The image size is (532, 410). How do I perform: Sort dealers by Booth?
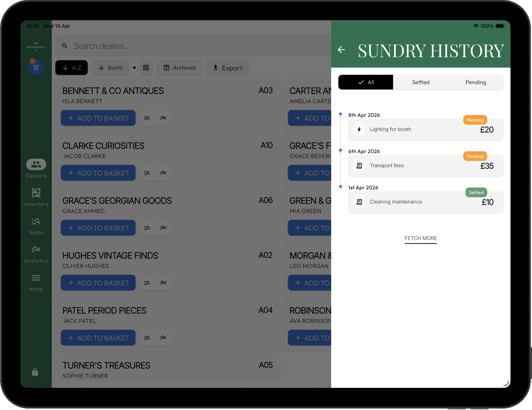111,68
